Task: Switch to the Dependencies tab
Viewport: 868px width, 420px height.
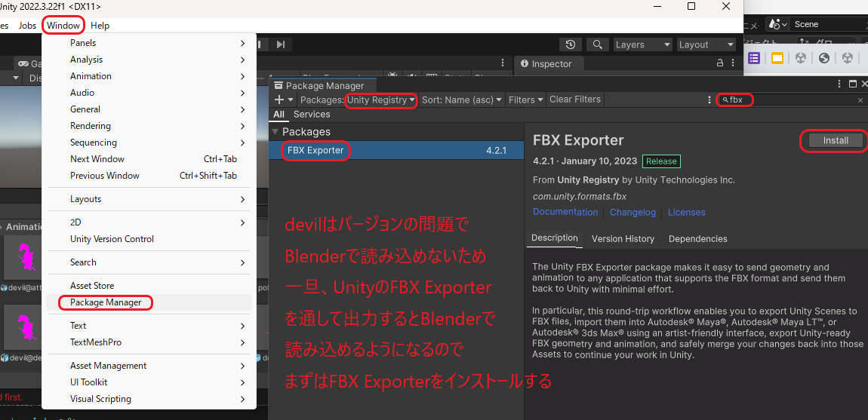Action: 697,238
